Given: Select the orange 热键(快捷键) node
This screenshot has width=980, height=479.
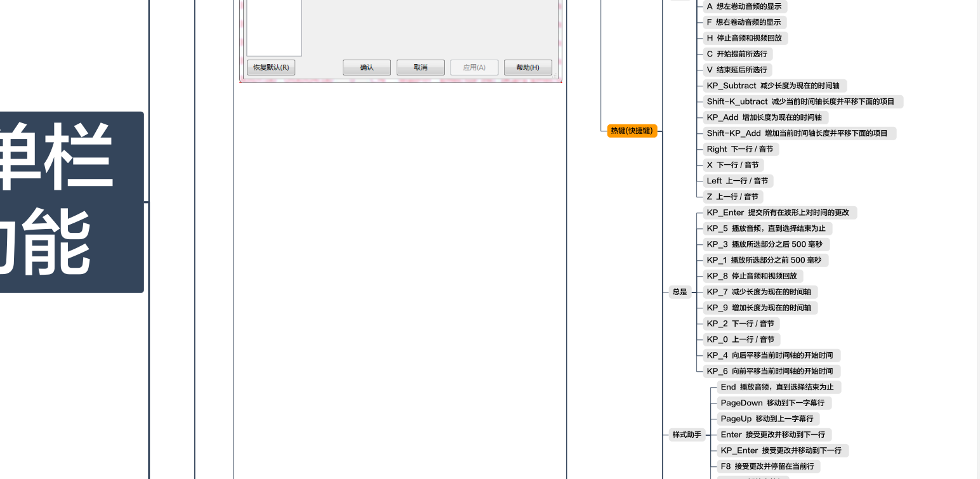Looking at the screenshot, I should 632,131.
